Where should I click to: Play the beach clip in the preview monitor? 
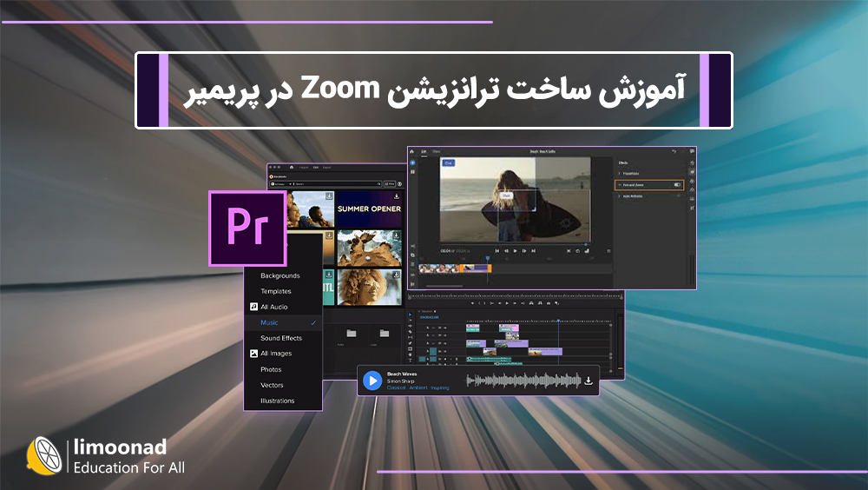point(515,251)
